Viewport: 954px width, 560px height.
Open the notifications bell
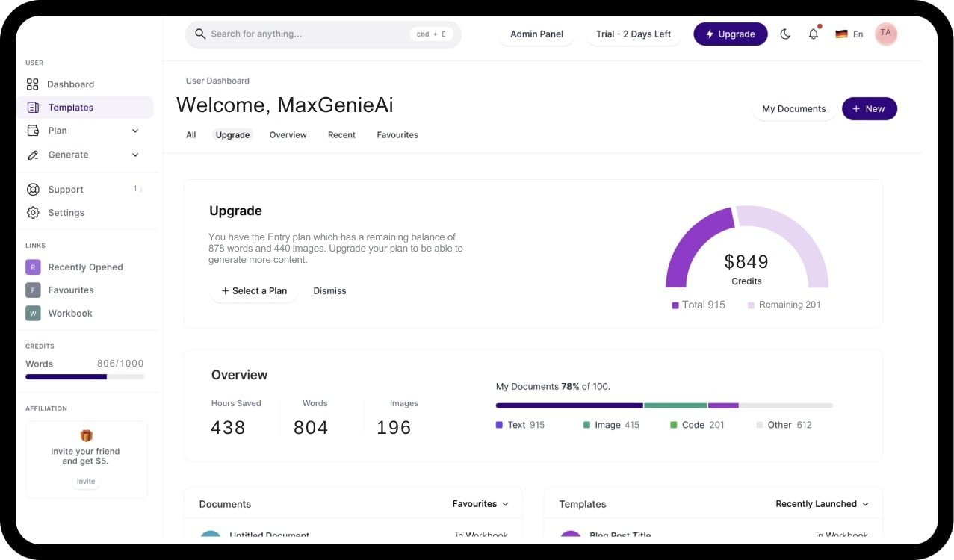tap(814, 34)
